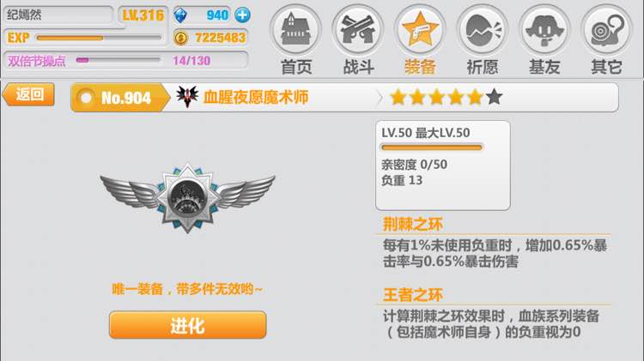Open the 首页 home house icon
This screenshot has height=361, width=644.
[x=295, y=29]
